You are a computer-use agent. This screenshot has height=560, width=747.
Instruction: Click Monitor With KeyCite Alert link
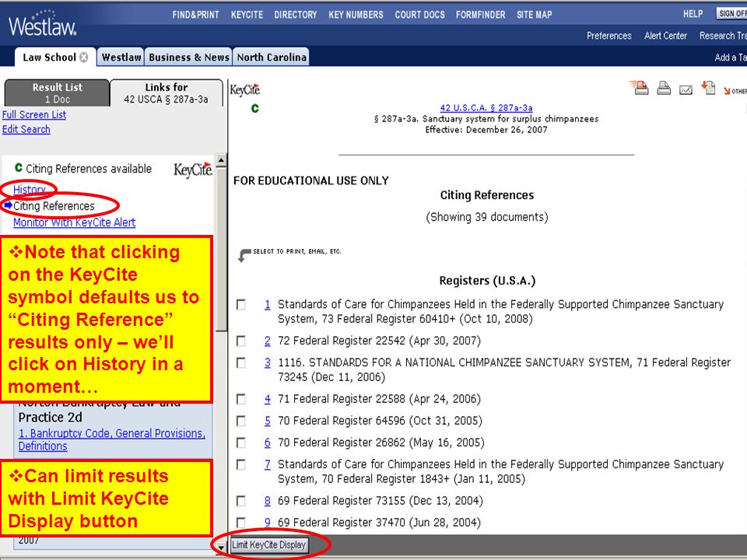click(x=75, y=222)
